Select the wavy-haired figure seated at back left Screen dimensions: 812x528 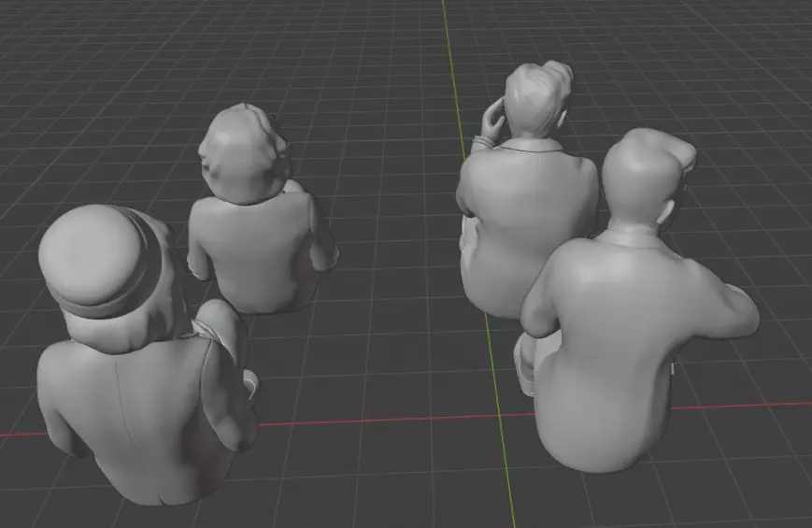pyautogui.click(x=262, y=208)
